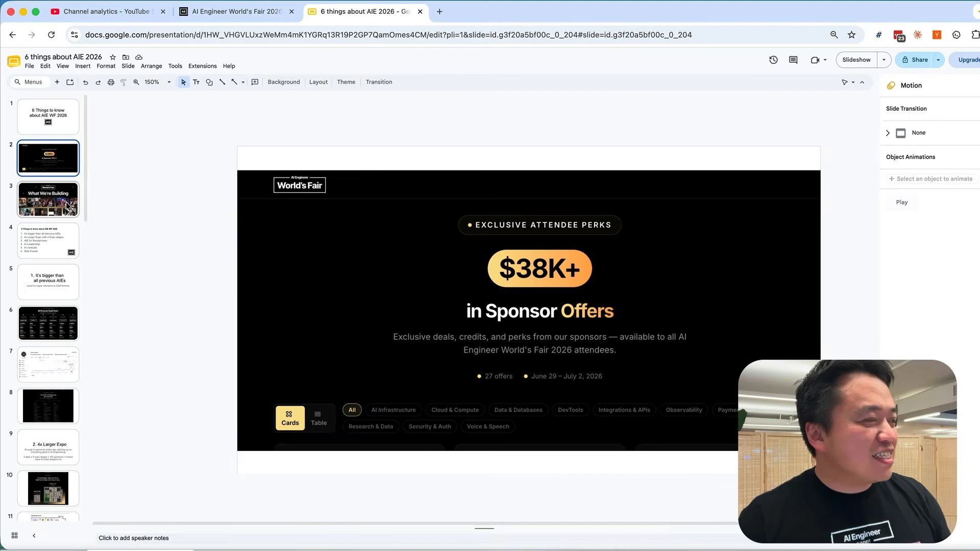The width and height of the screenshot is (980, 551).
Task: Open the Extensions menu
Action: tap(203, 66)
